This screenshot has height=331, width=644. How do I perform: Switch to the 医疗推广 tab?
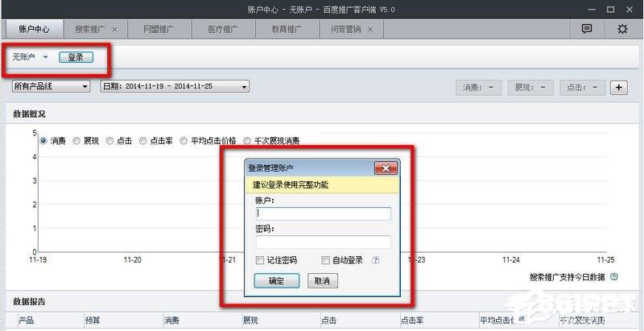click(x=223, y=30)
